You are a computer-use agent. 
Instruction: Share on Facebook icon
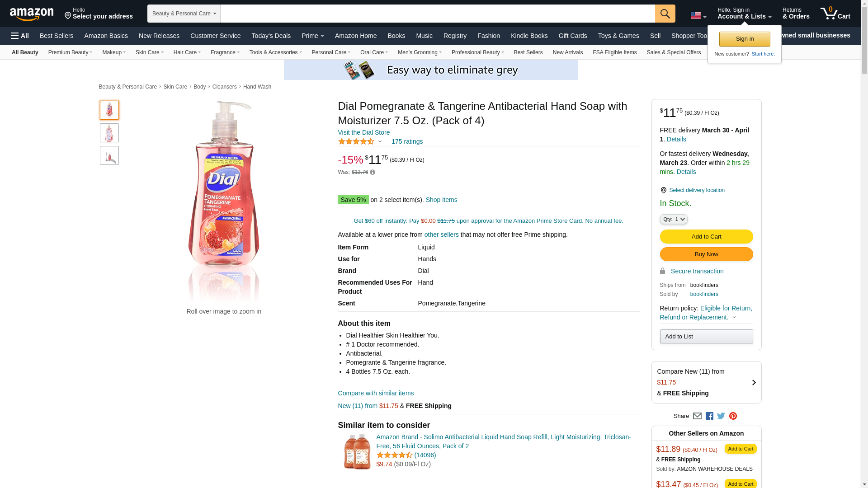click(709, 416)
